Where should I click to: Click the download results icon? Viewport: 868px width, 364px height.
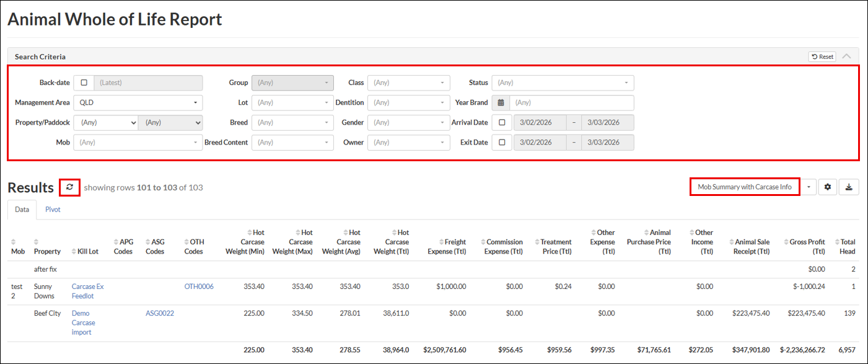click(849, 187)
